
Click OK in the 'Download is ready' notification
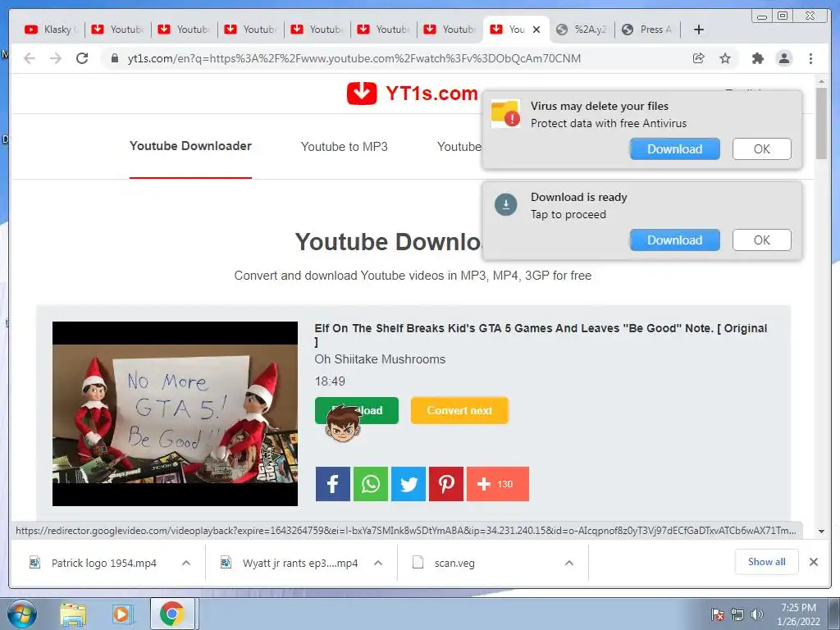coord(762,240)
